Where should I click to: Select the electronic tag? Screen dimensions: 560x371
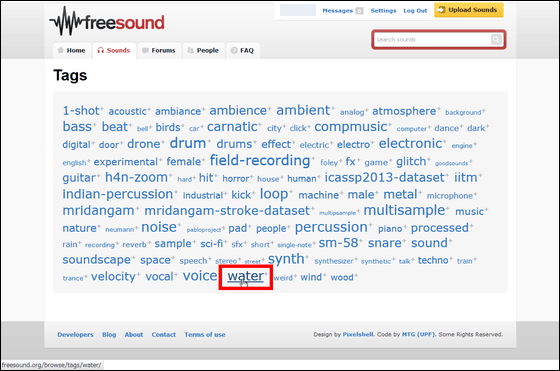pos(410,144)
